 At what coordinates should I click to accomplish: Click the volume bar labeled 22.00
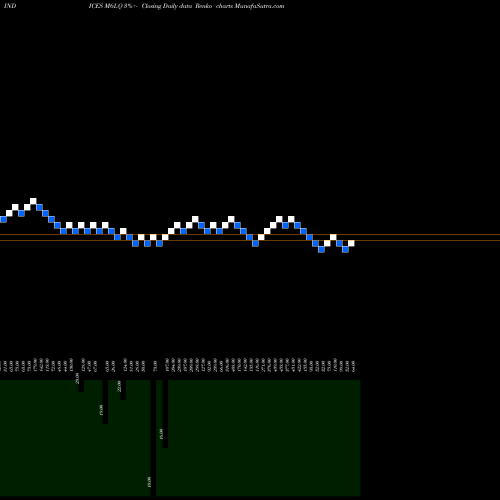[123, 390]
